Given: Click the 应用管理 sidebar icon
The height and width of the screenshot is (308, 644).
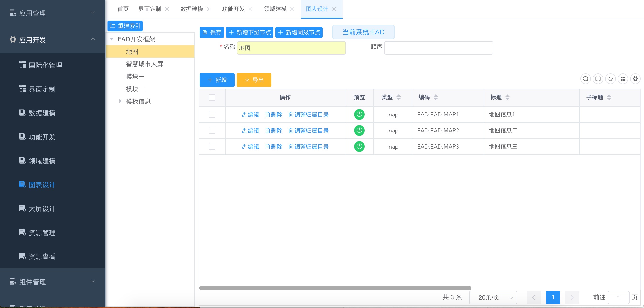Looking at the screenshot, I should (13, 13).
